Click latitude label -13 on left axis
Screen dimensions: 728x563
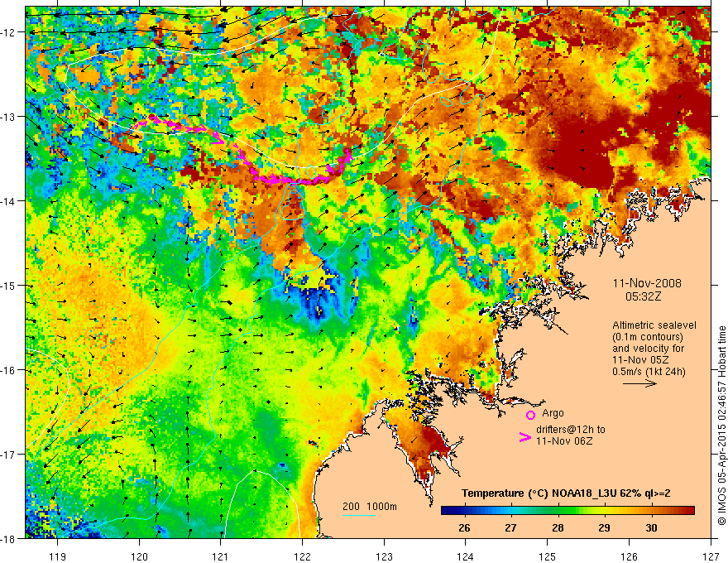click(x=8, y=117)
